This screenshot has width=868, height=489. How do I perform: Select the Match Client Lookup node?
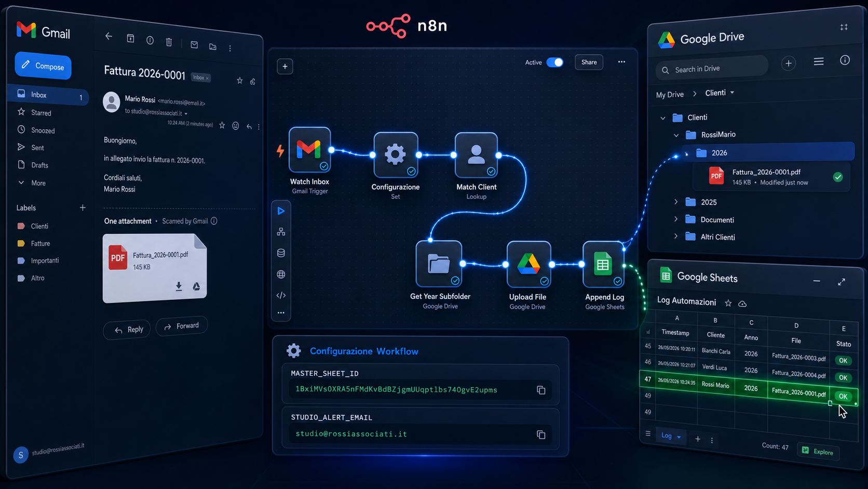(x=476, y=155)
